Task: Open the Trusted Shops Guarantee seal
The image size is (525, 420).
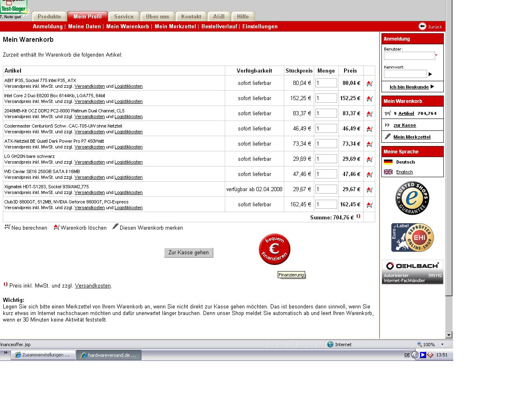Action: click(412, 198)
